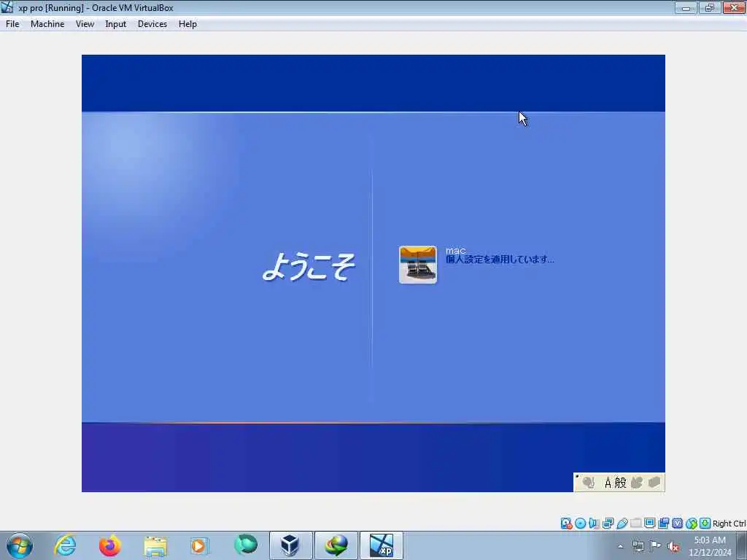This screenshot has width=747, height=560.
Task: Minimize the VirtualBox VM window
Action: (686, 7)
